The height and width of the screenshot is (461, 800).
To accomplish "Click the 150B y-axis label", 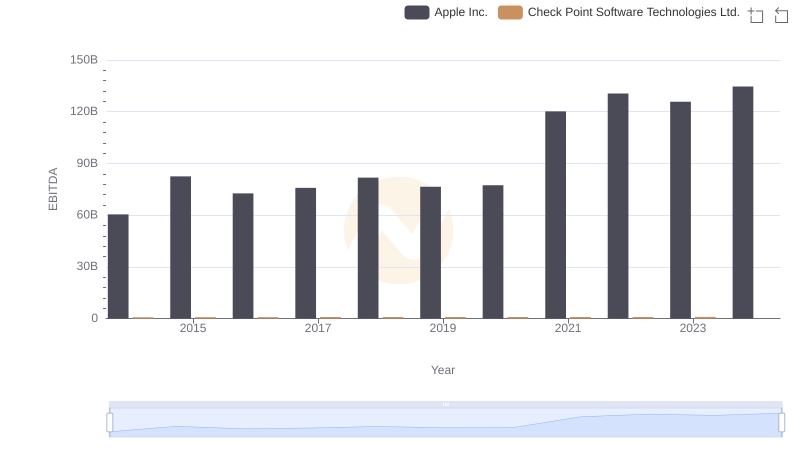I will (84, 60).
